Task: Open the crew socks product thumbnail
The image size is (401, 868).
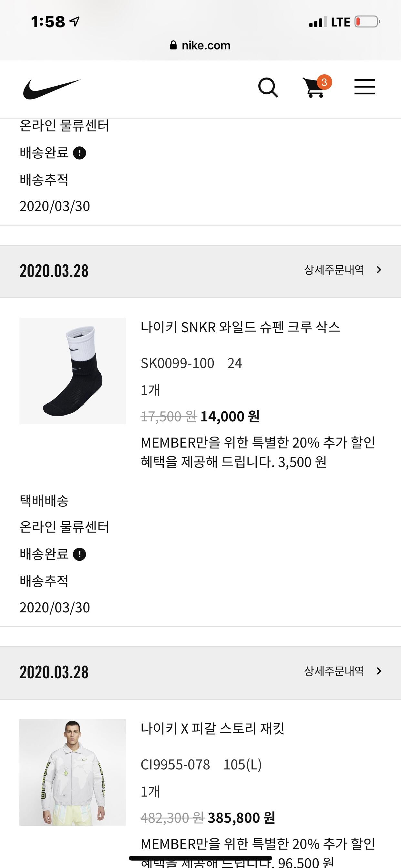Action: tap(73, 371)
